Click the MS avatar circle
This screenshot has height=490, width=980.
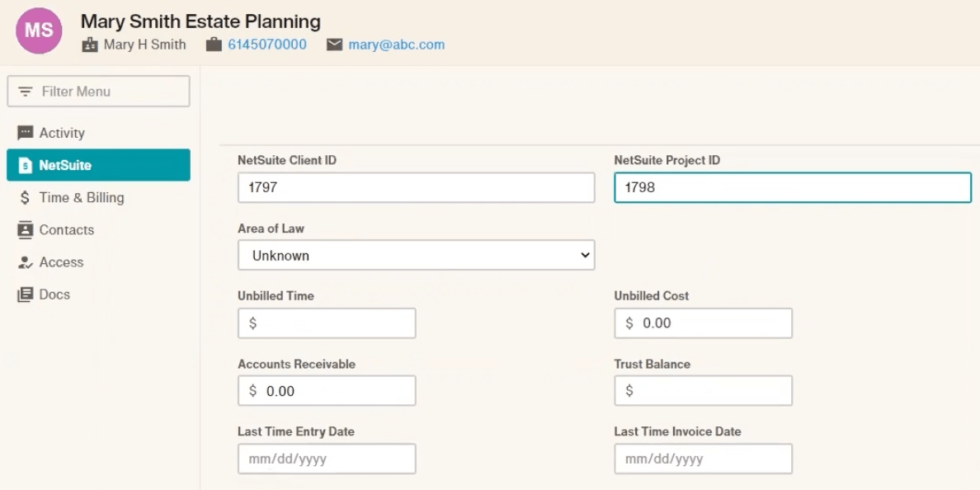pos(39,31)
